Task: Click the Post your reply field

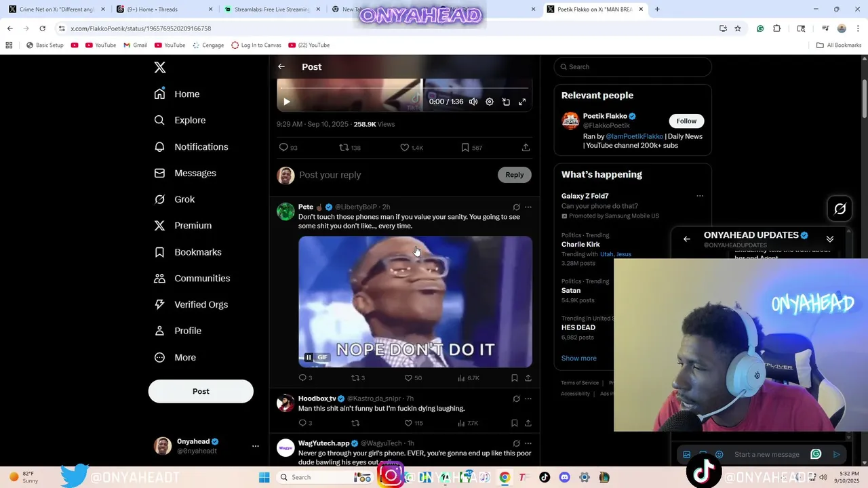Action: coord(397,175)
